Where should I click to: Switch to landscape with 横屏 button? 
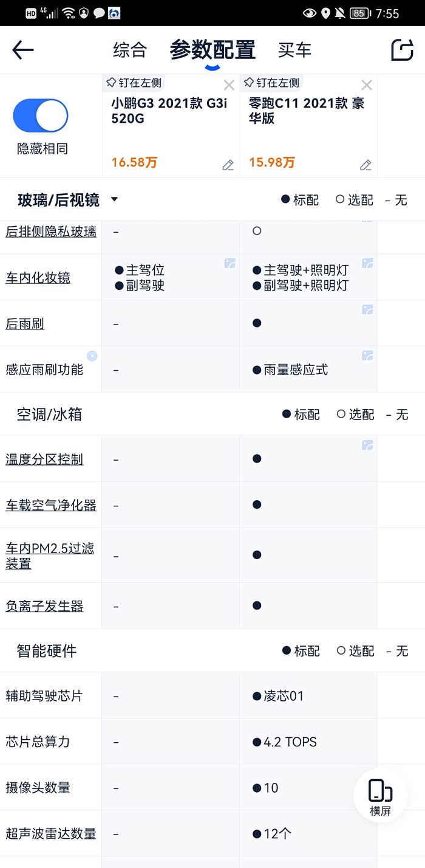[x=380, y=796]
